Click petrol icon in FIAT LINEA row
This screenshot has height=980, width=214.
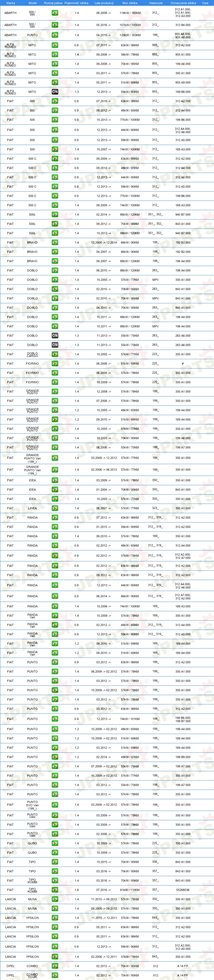coord(55,509)
